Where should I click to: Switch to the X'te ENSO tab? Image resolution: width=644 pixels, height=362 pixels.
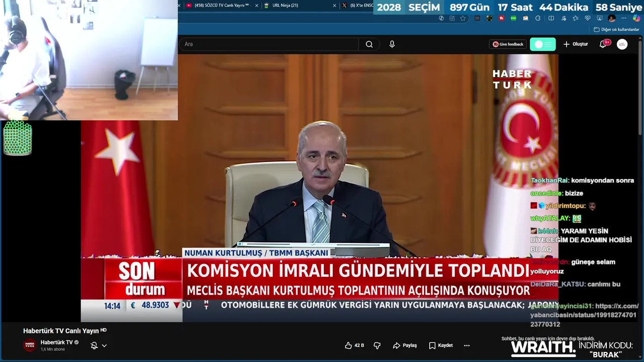[357, 6]
